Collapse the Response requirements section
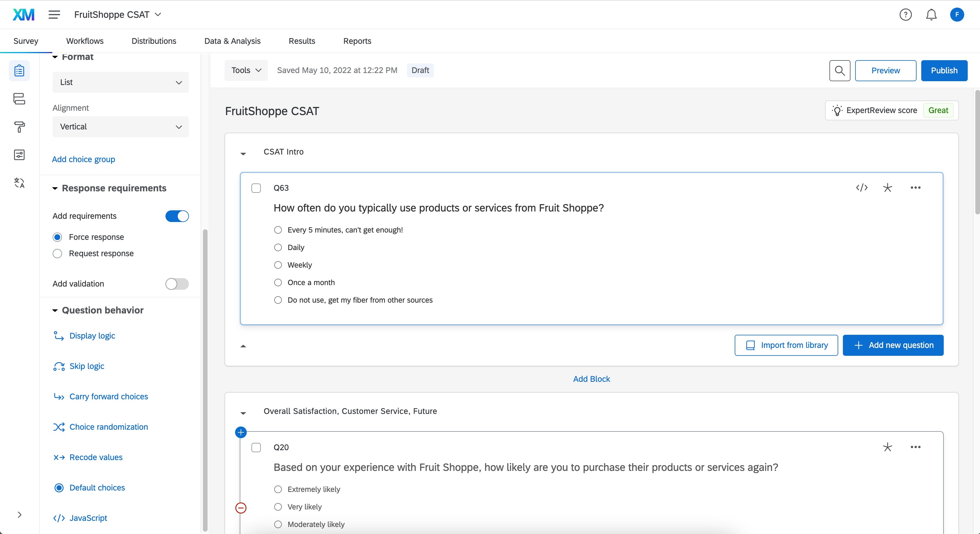This screenshot has height=534, width=980. click(x=55, y=188)
